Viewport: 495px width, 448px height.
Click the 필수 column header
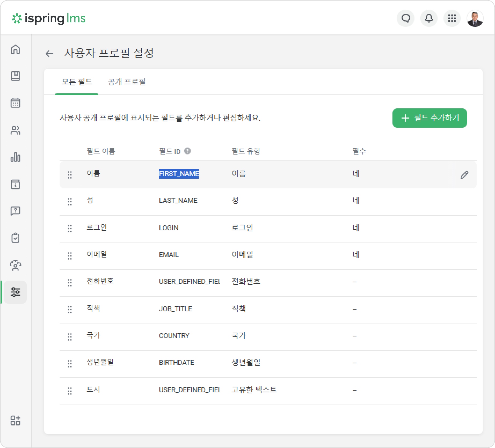pos(359,151)
